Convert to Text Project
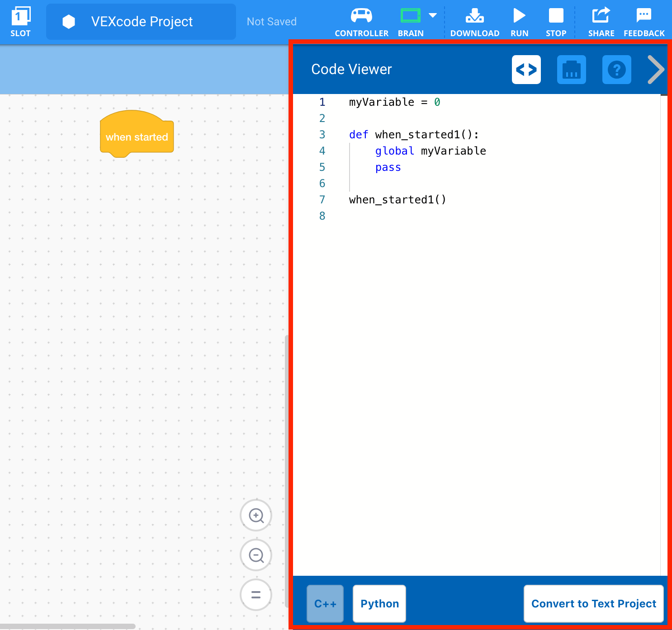This screenshot has width=672, height=630. coord(593,603)
